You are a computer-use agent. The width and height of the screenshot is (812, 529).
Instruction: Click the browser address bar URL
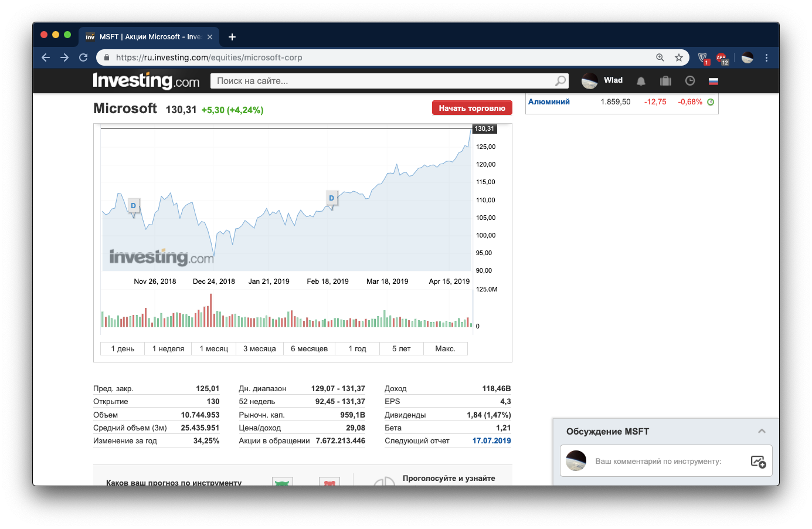tap(209, 57)
